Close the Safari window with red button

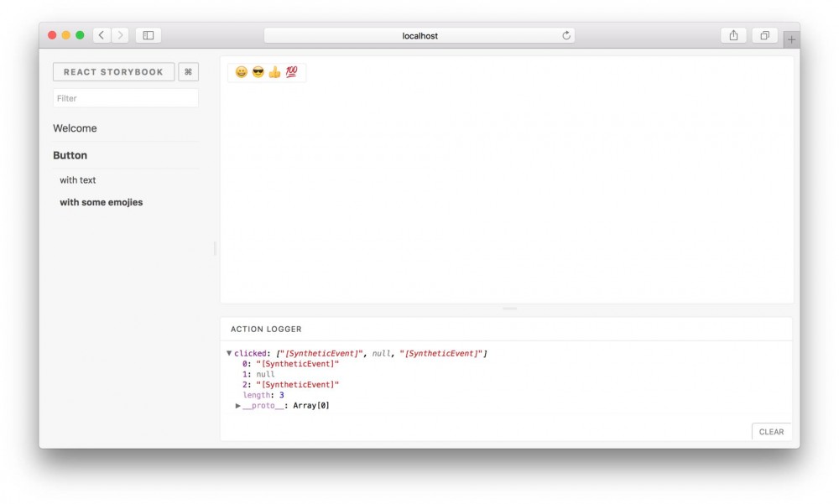(x=52, y=35)
